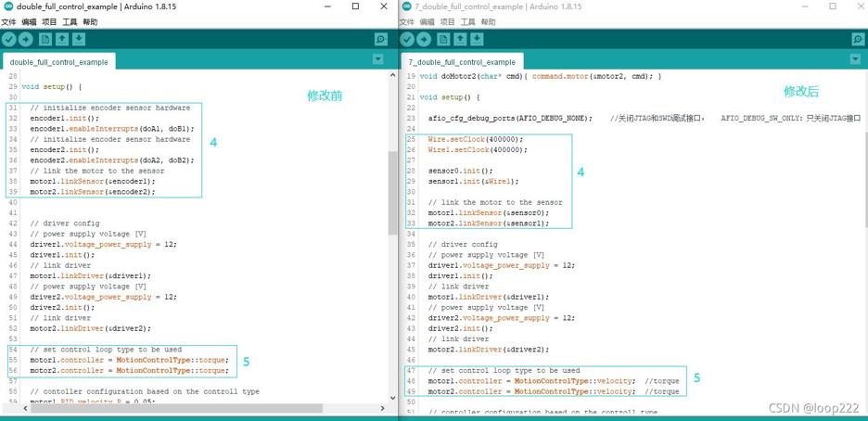
Task: Click line motor1.linkSensor(&sensor0);
Action: point(489,212)
